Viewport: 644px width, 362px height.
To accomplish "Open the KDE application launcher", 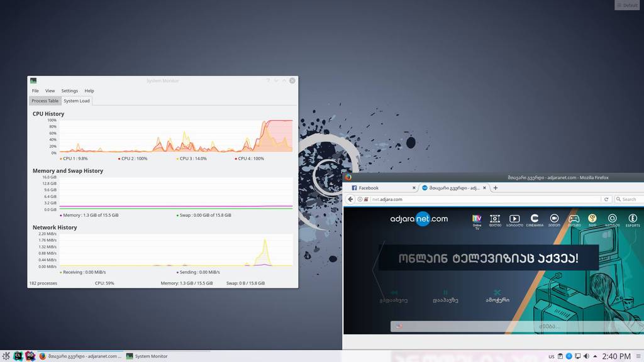I will coord(6,356).
